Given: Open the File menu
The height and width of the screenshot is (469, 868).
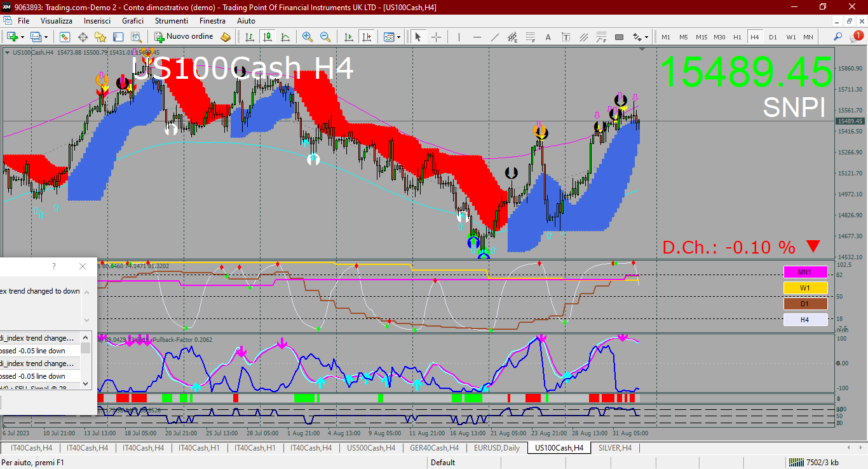Looking at the screenshot, I should 24,21.
